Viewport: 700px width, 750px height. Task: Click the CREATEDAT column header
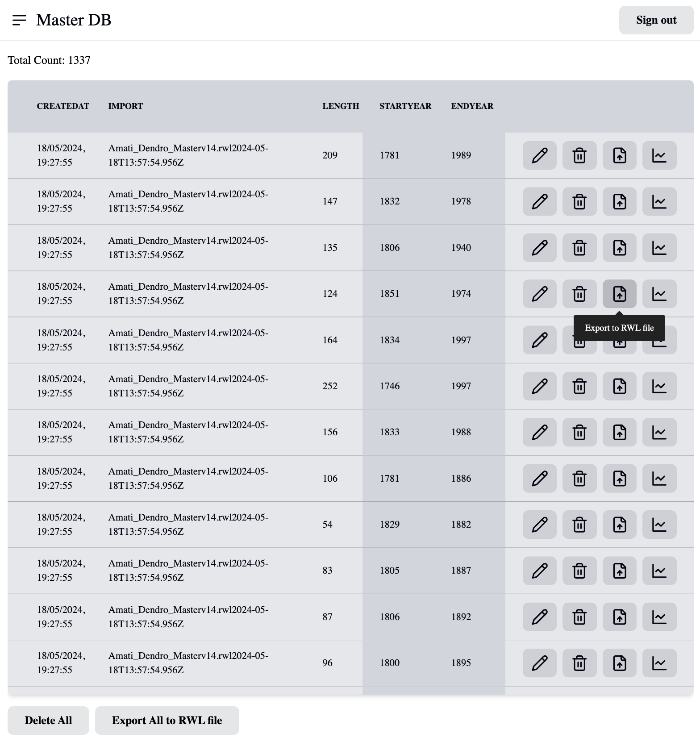coord(63,106)
